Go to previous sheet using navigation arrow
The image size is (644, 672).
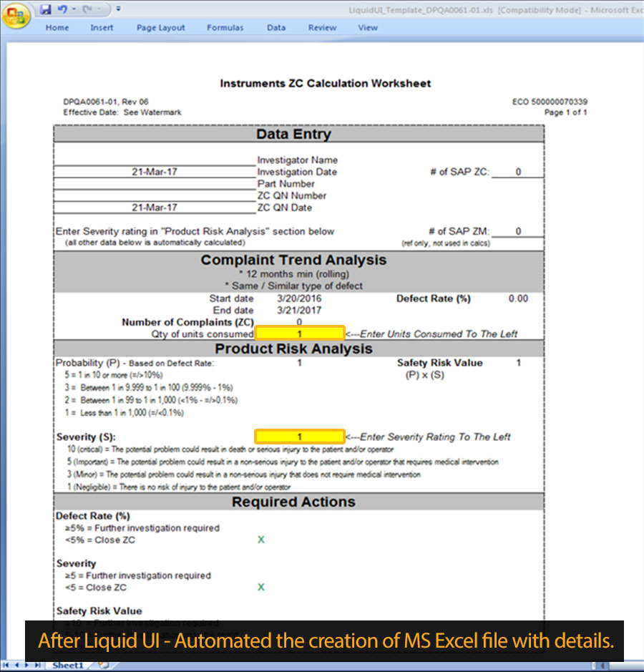point(17,666)
